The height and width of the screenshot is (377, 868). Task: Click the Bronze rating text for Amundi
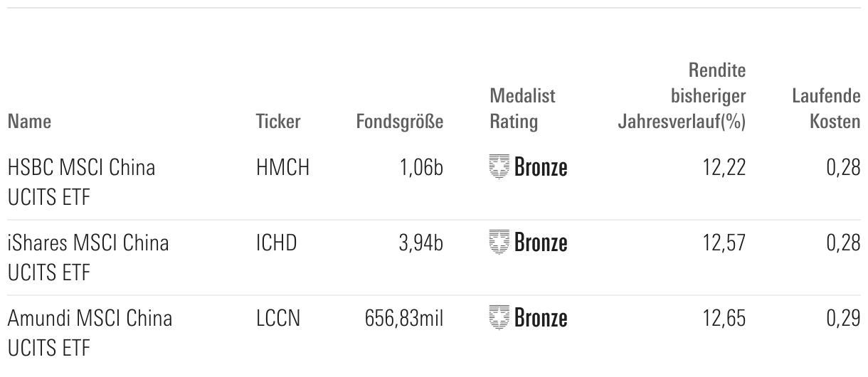pos(541,317)
